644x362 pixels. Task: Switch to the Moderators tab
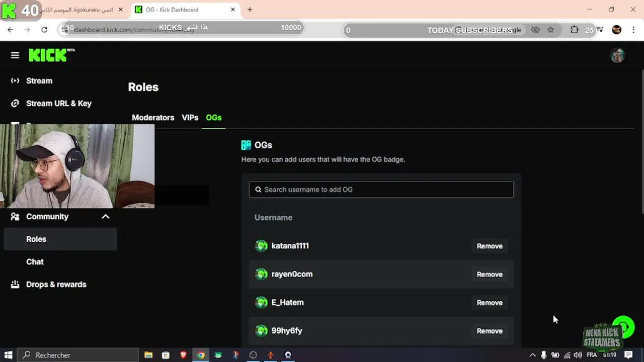click(x=153, y=118)
